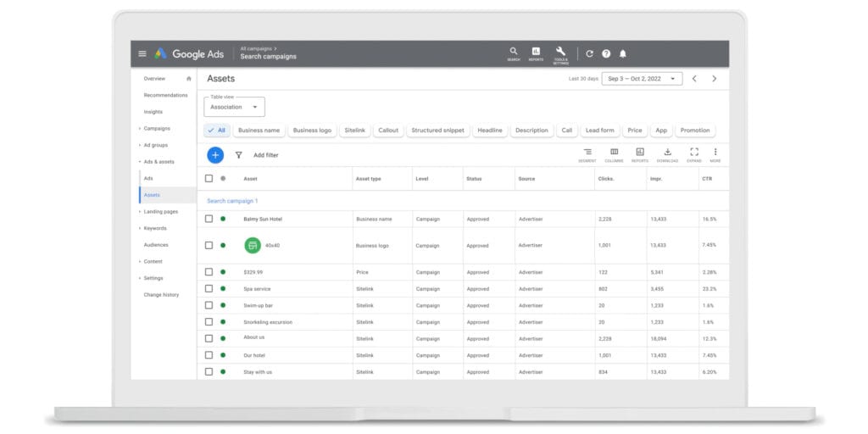Select Recommendations in the left sidebar

[165, 95]
